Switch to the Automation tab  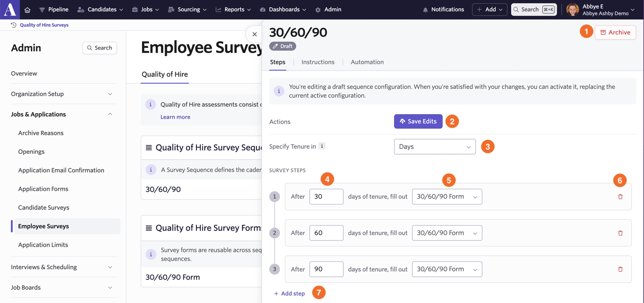pyautogui.click(x=367, y=62)
